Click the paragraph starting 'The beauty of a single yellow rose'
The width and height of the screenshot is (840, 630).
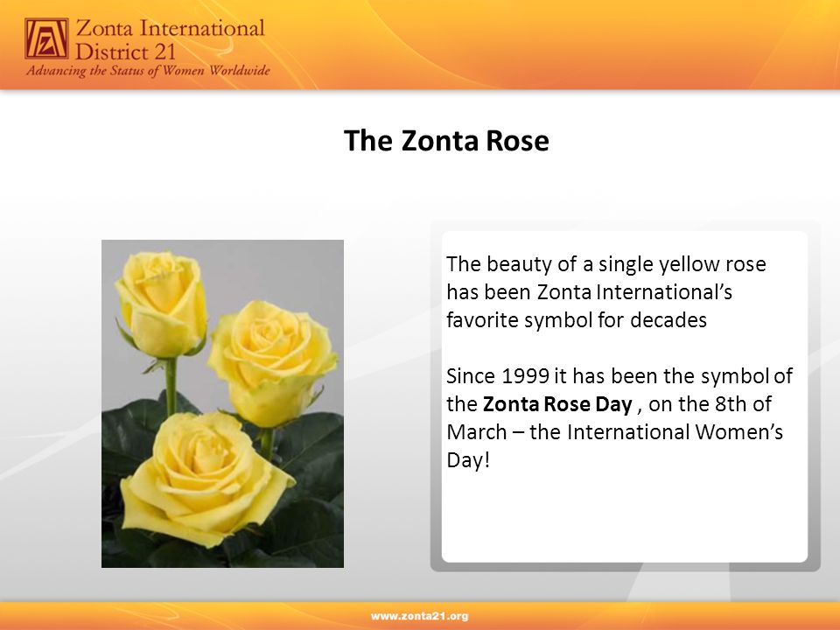tap(605, 292)
